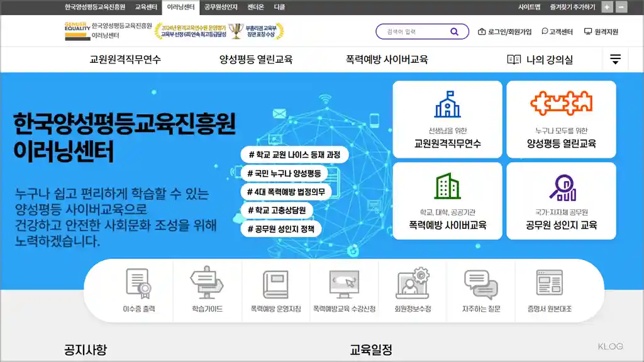
Task: Open 교원원격직무연수 main menu
Action: point(125,60)
